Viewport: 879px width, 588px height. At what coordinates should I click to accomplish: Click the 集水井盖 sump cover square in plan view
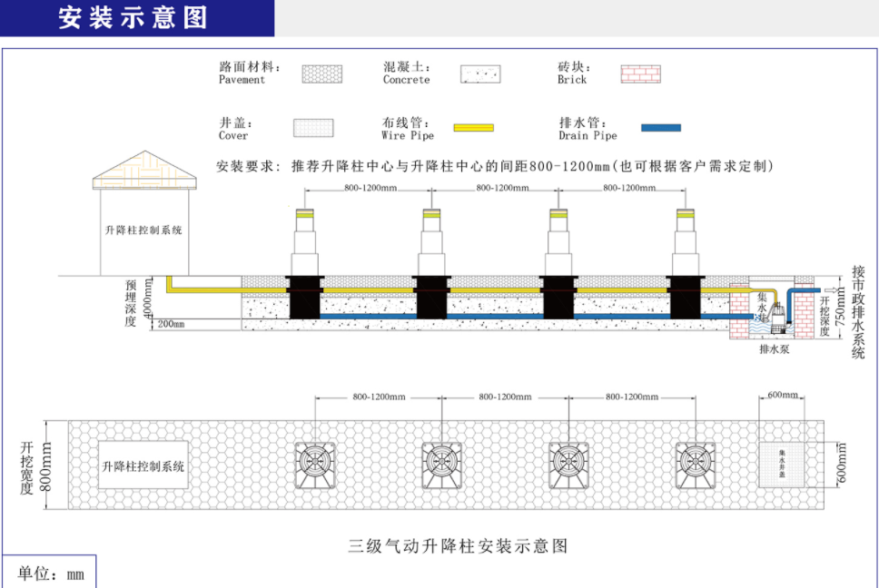pyautogui.click(x=782, y=465)
